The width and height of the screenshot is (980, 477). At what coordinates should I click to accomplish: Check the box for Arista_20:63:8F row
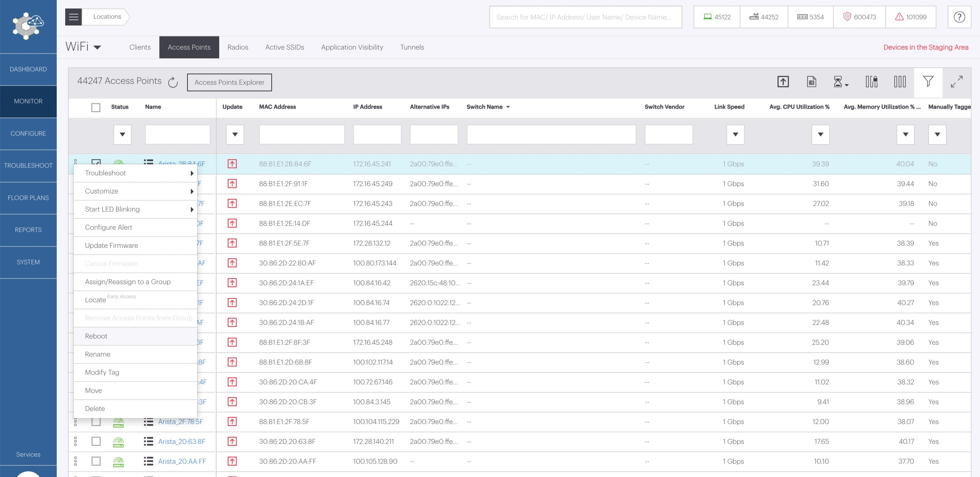(x=96, y=441)
